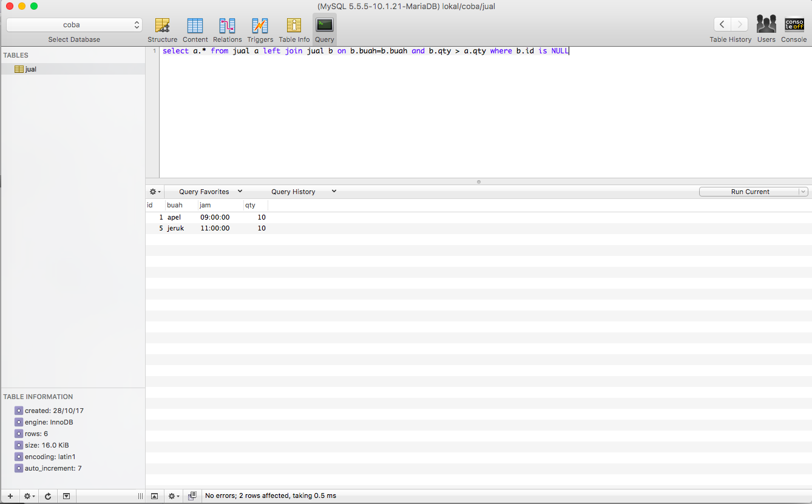Open the query editor gear menu
The width and height of the screenshot is (812, 504).
[x=155, y=192]
